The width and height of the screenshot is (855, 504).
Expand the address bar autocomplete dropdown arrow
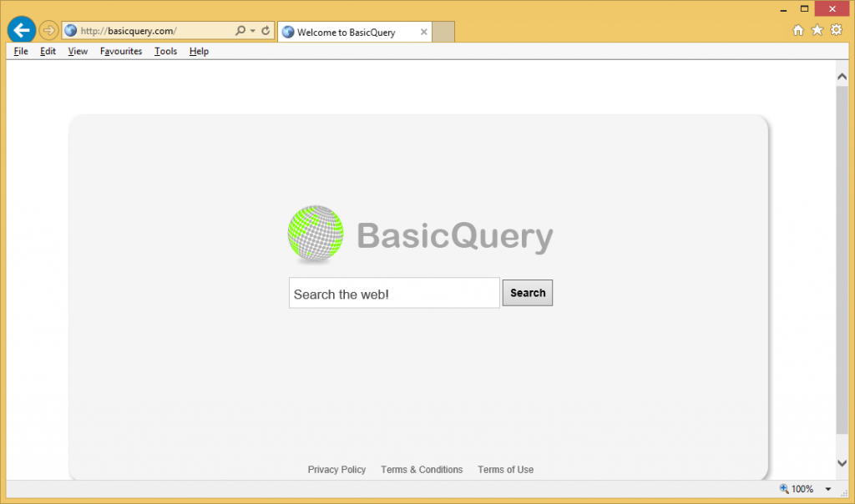pyautogui.click(x=253, y=31)
